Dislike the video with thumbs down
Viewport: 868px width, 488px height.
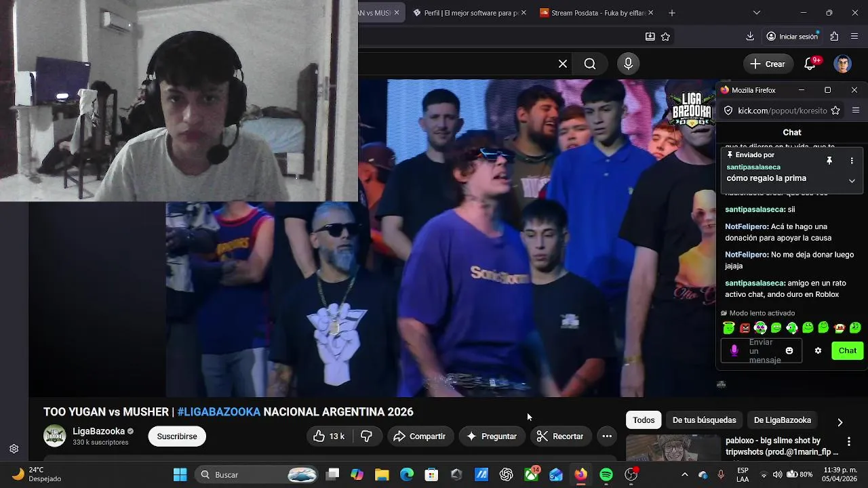366,436
